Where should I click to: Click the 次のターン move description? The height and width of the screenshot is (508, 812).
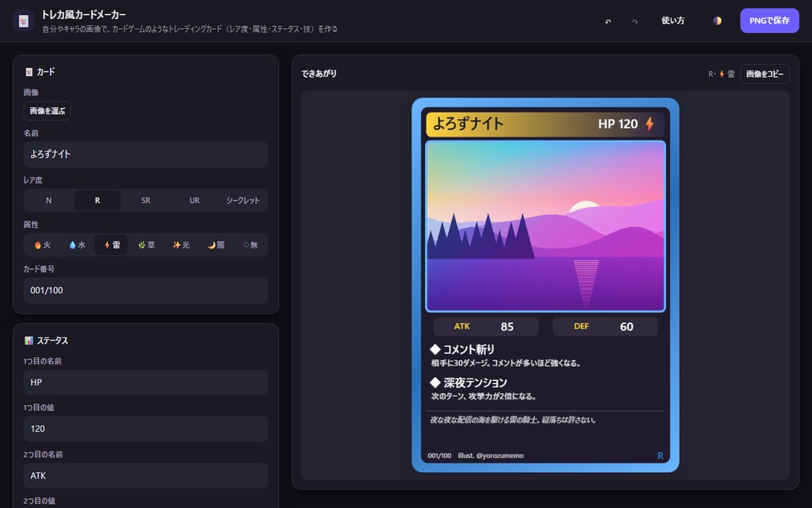pos(484,396)
